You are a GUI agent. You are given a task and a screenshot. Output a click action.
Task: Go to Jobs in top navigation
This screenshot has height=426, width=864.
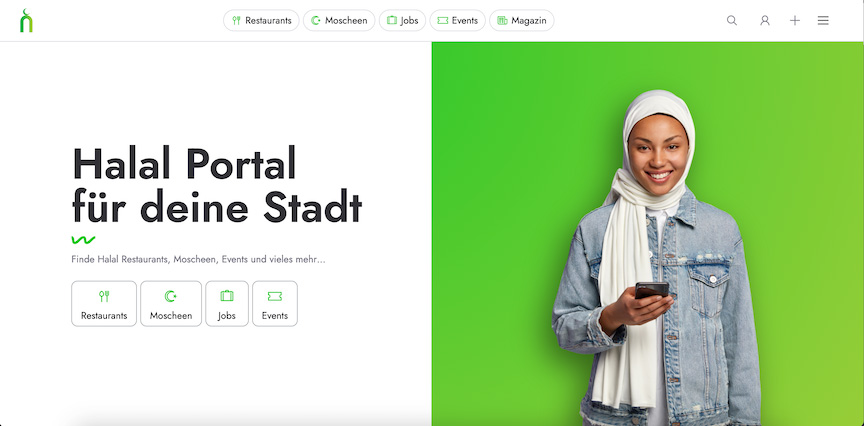402,20
